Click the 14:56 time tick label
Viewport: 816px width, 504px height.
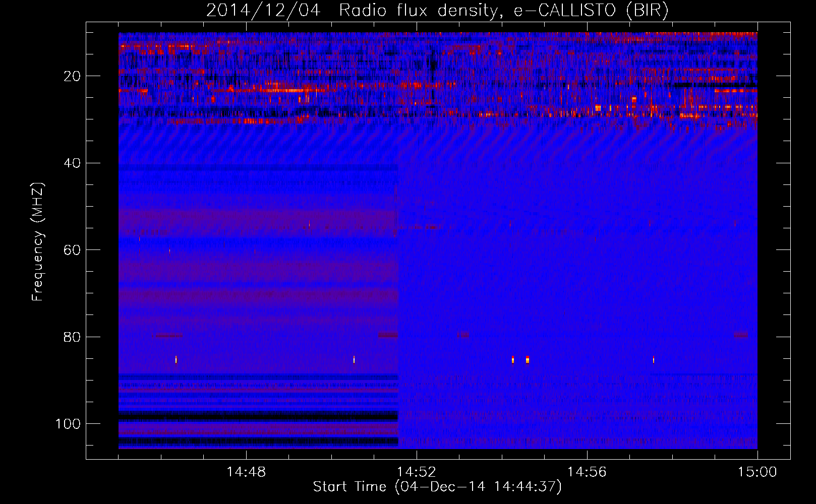point(587,472)
